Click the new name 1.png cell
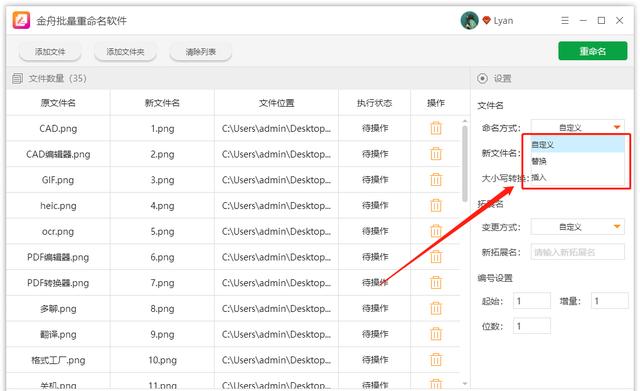The image size is (640, 391). 162,129
